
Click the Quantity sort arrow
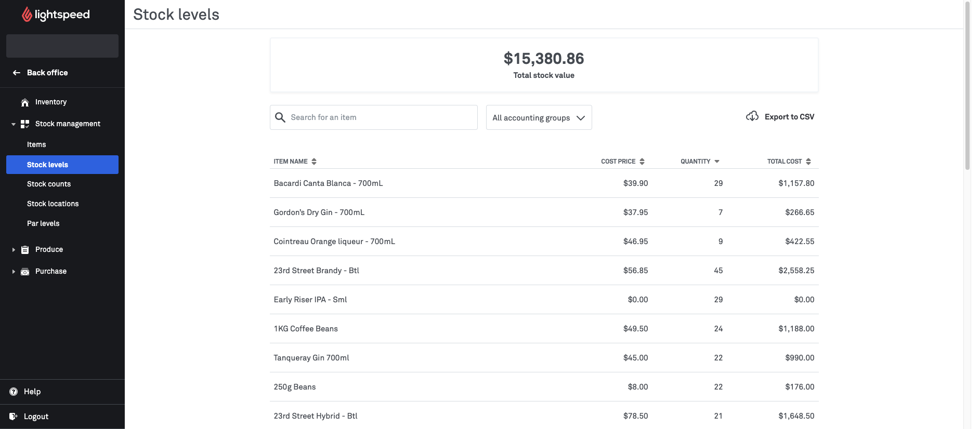(717, 162)
